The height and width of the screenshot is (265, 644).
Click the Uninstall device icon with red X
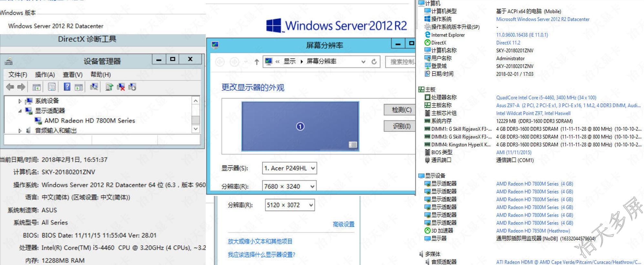[x=121, y=87]
